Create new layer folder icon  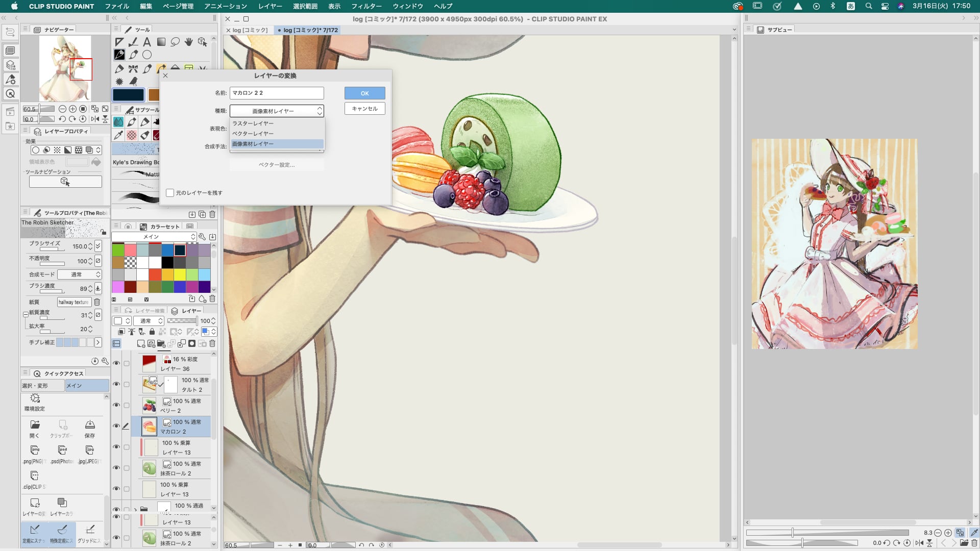(161, 344)
